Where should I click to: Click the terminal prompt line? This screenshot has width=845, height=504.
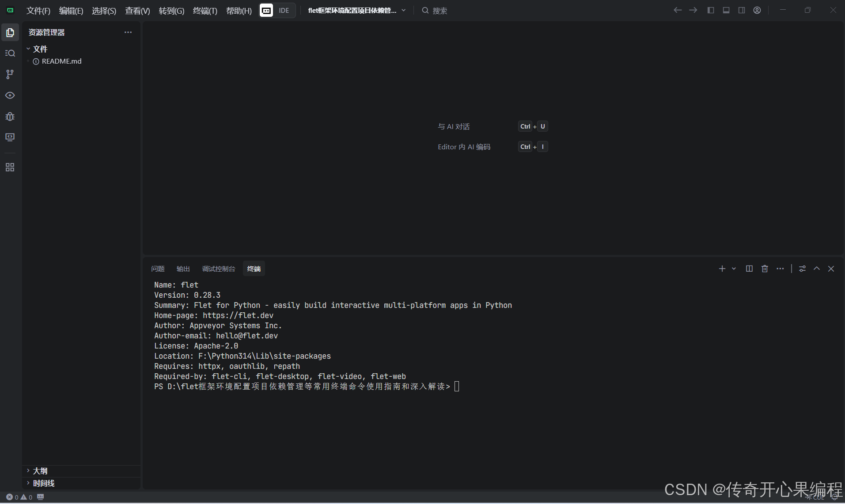tap(307, 387)
